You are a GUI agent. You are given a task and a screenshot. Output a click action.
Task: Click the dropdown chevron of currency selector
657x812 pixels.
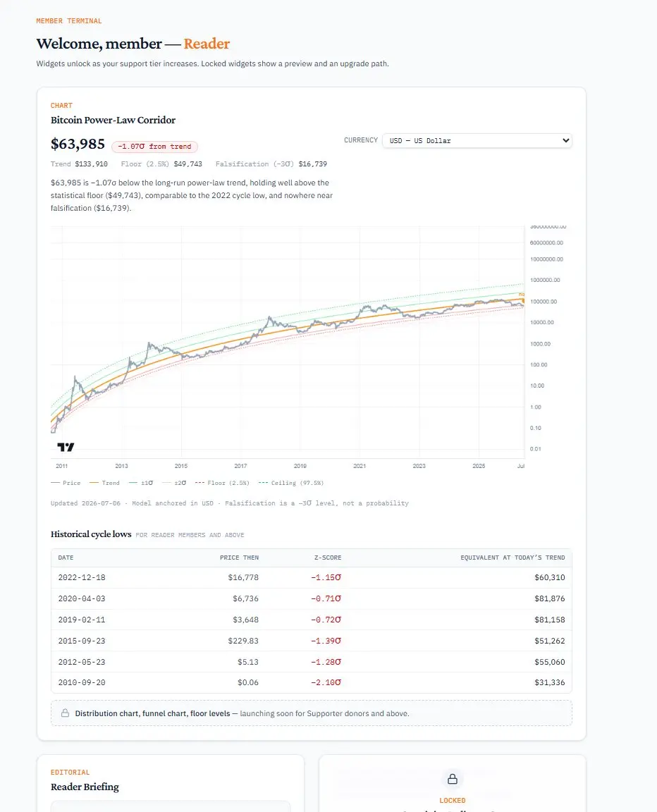tap(566, 140)
